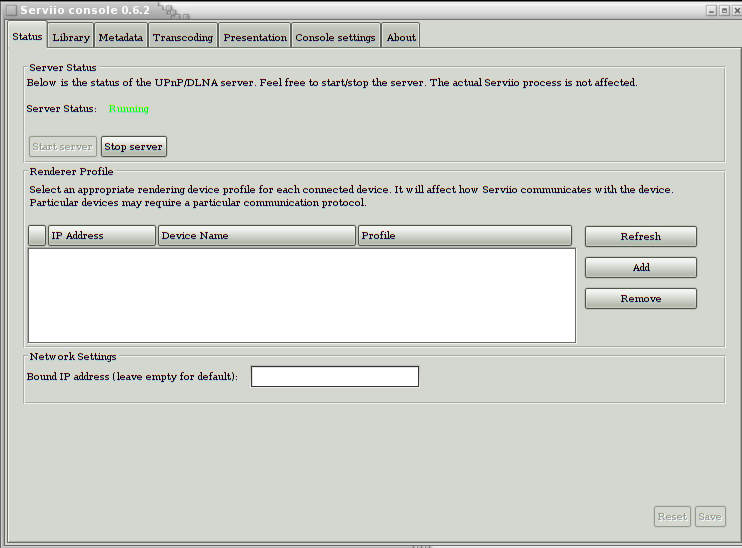Click the Save button
The image size is (742, 548).
710,517
